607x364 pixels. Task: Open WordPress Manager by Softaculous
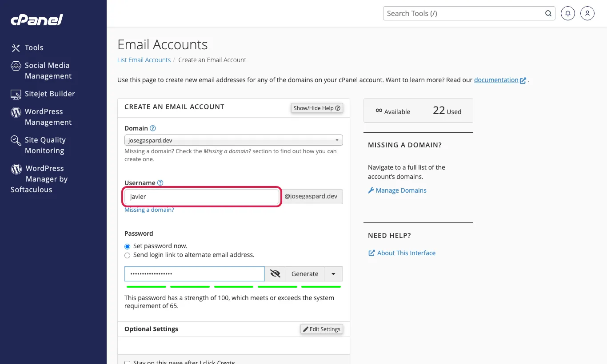point(39,179)
